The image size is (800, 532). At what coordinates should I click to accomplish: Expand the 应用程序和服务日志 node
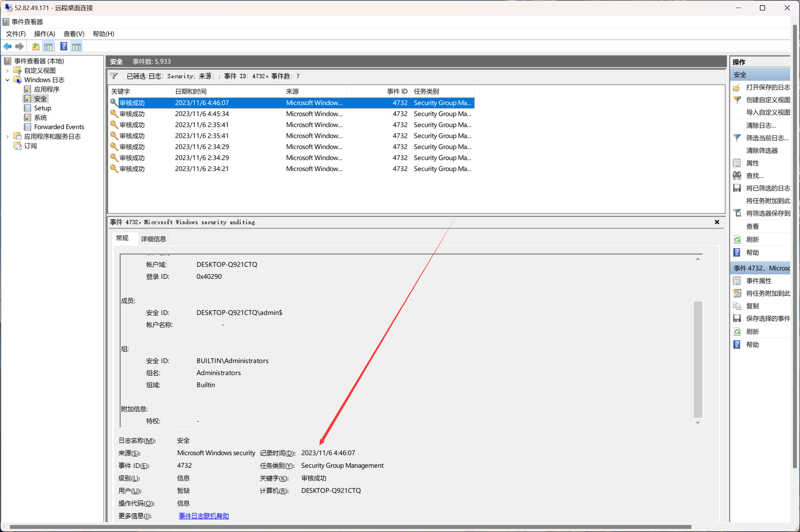(7, 136)
